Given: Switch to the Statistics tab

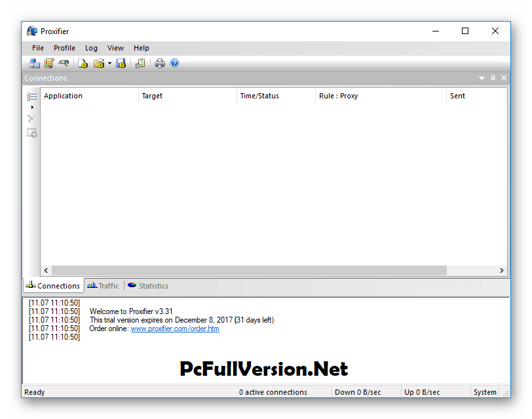Looking at the screenshot, I should click(148, 286).
